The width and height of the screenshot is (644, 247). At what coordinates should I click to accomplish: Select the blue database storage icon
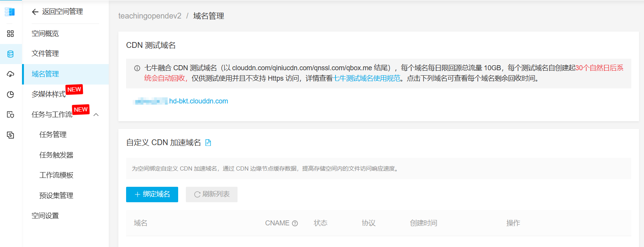pos(10,54)
